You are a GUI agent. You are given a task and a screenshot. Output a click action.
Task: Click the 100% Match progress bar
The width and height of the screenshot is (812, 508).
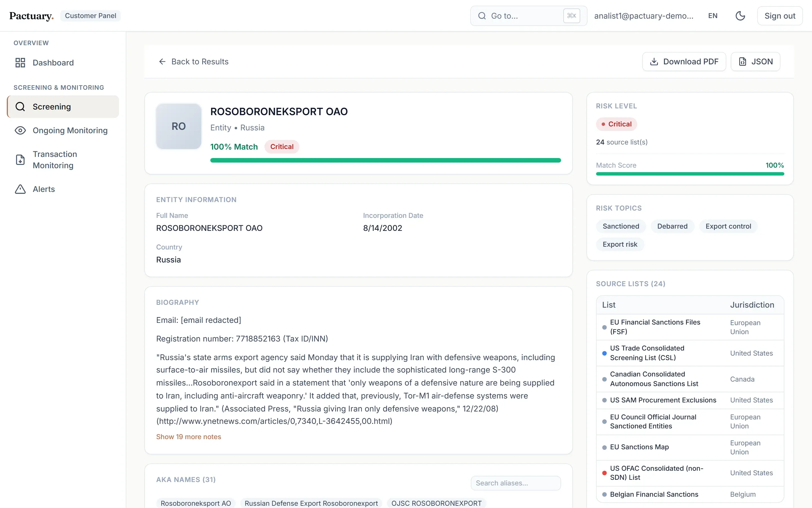coord(385,160)
